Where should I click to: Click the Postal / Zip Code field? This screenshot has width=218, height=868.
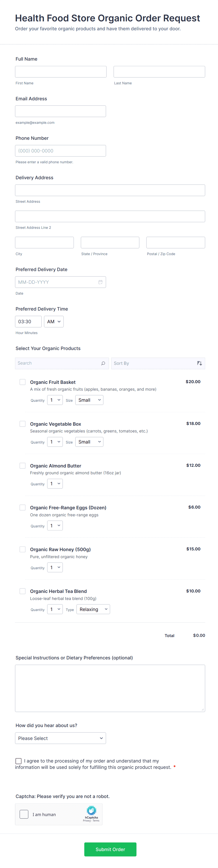click(x=176, y=243)
